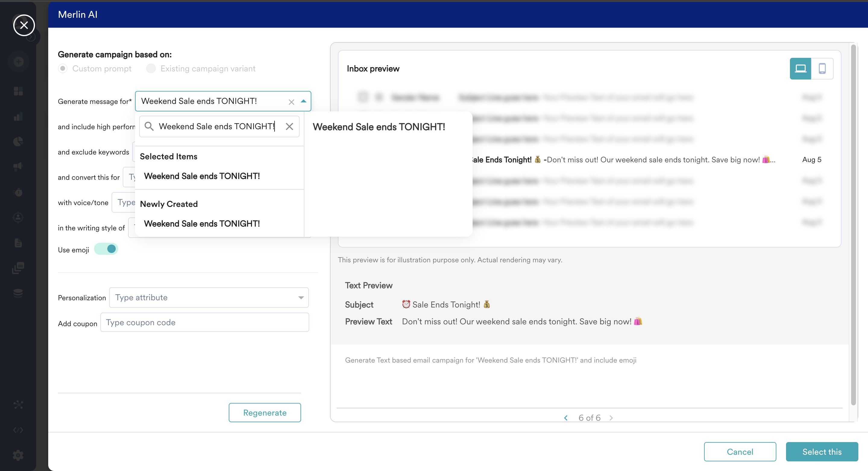Expand the Personalization attribute dropdown
The height and width of the screenshot is (471, 868).
tap(300, 298)
